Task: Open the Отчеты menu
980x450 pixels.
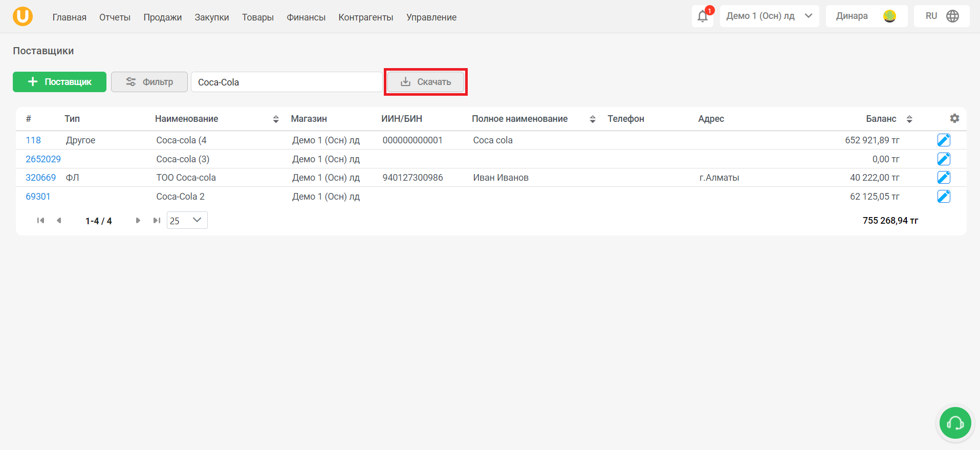Action: pyautogui.click(x=115, y=17)
